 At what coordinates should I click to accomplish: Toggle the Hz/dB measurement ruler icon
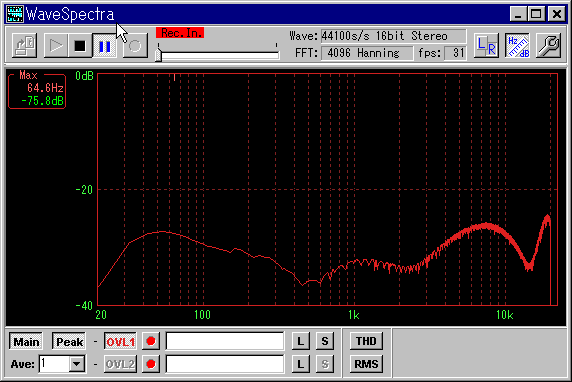click(x=518, y=46)
